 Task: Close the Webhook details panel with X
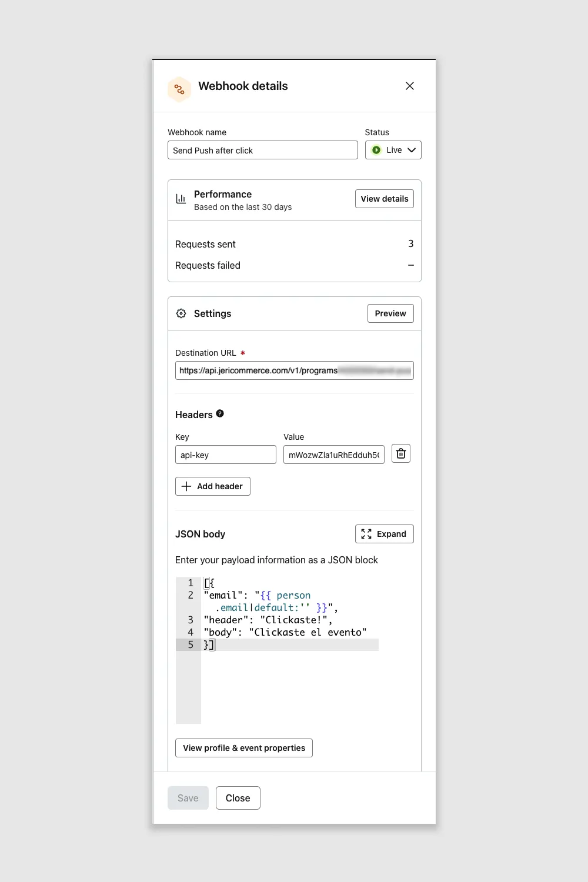[x=410, y=86]
